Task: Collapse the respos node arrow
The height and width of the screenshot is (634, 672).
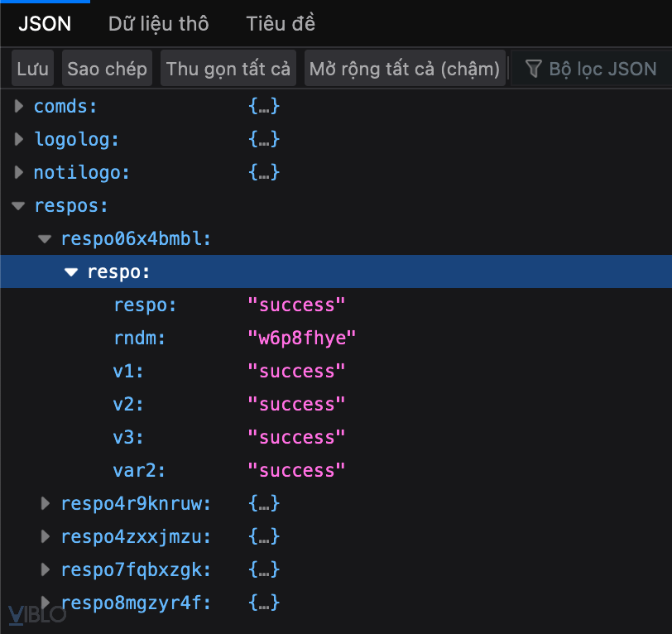Action: tap(19, 206)
